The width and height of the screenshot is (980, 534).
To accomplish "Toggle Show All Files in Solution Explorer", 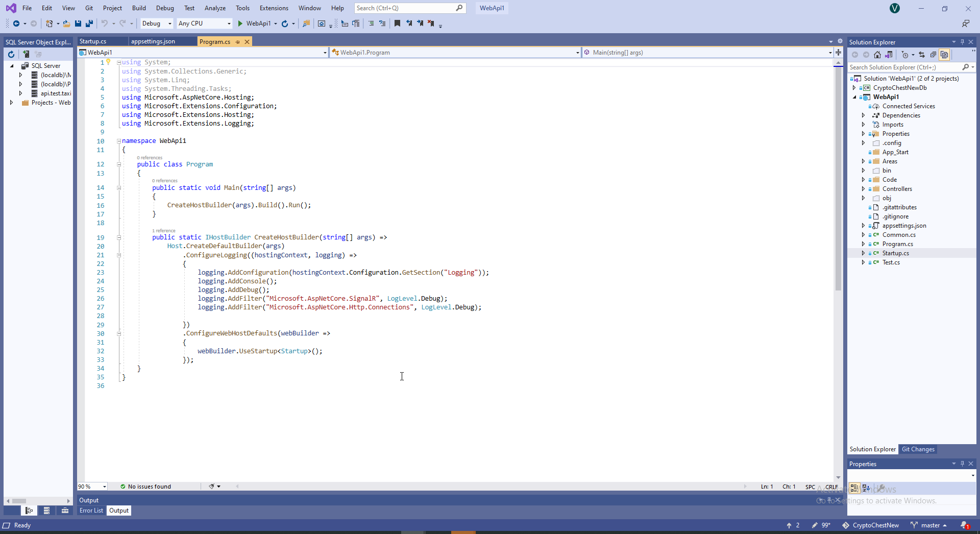I will click(944, 55).
